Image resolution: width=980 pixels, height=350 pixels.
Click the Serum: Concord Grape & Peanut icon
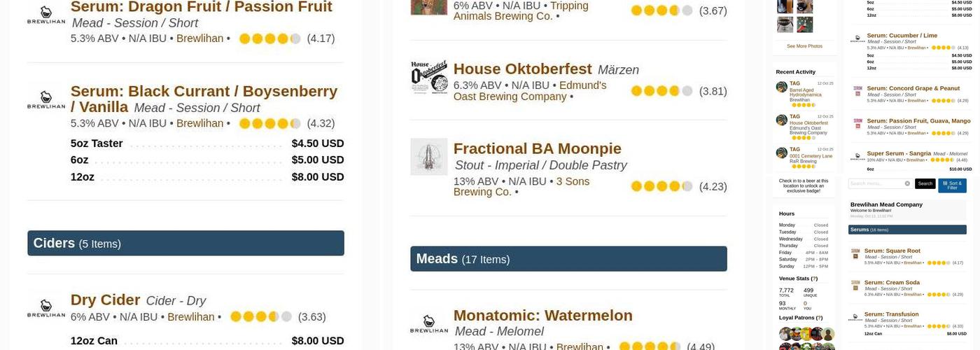coord(857,92)
